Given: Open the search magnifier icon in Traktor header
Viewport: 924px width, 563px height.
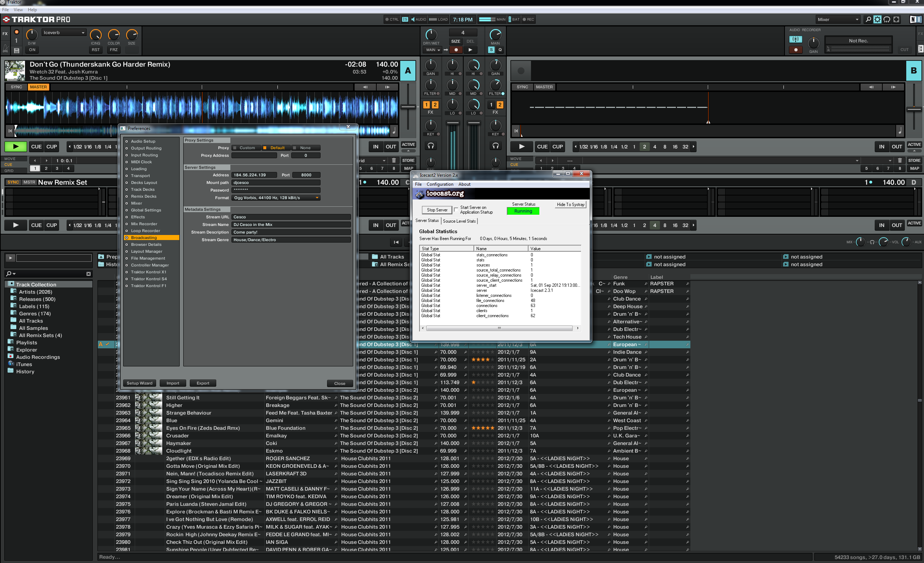Looking at the screenshot, I should tap(868, 20).
